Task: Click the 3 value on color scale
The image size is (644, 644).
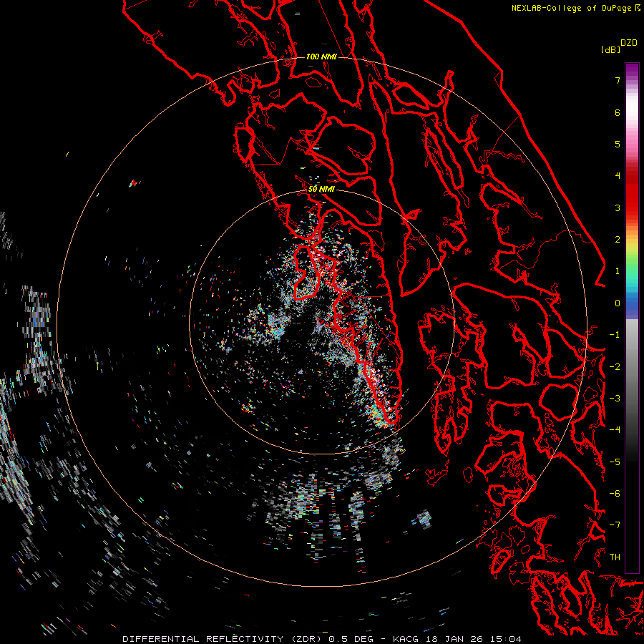Action: (x=618, y=208)
